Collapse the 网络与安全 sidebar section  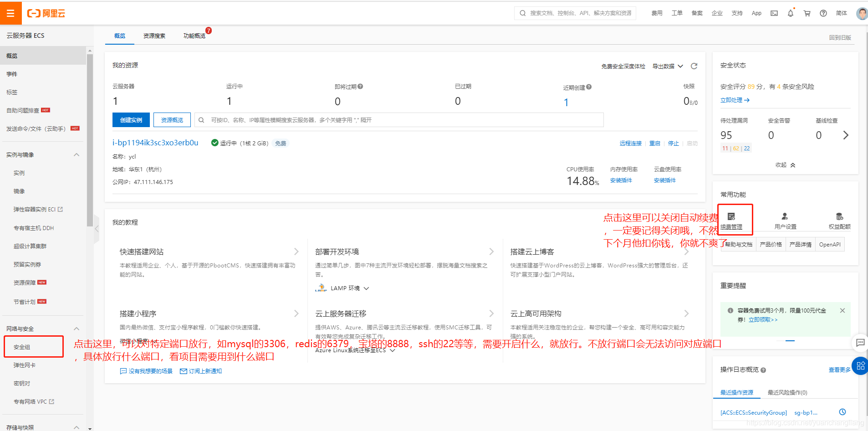[77, 328]
